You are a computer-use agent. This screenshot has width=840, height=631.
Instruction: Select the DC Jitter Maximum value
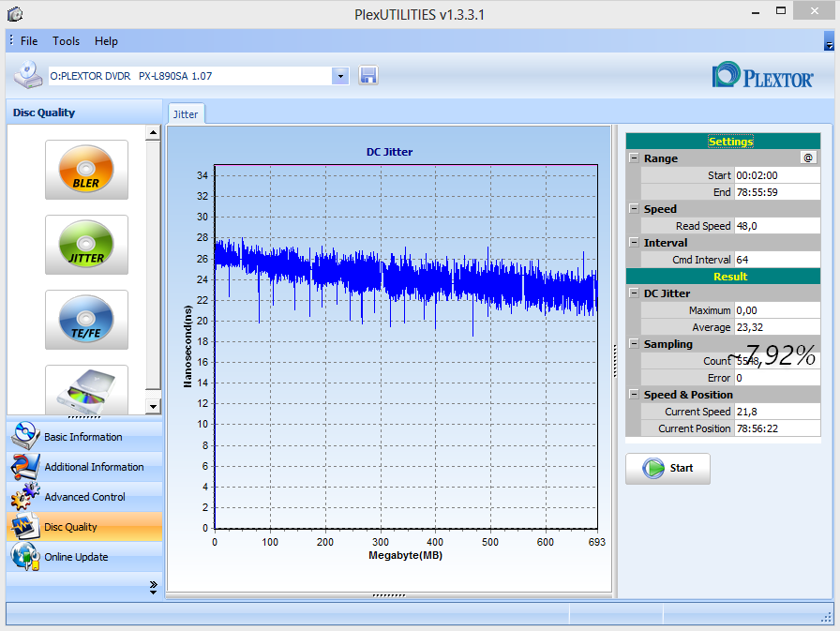tap(777, 310)
